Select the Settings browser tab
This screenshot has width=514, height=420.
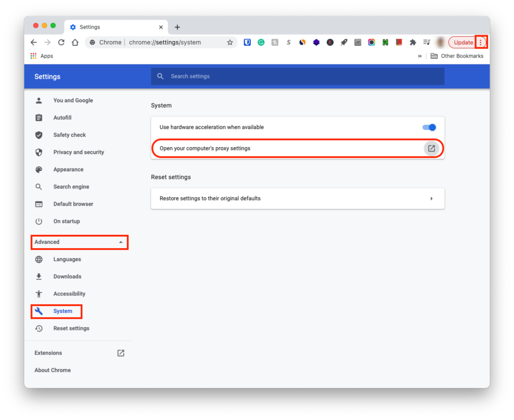pyautogui.click(x=91, y=27)
